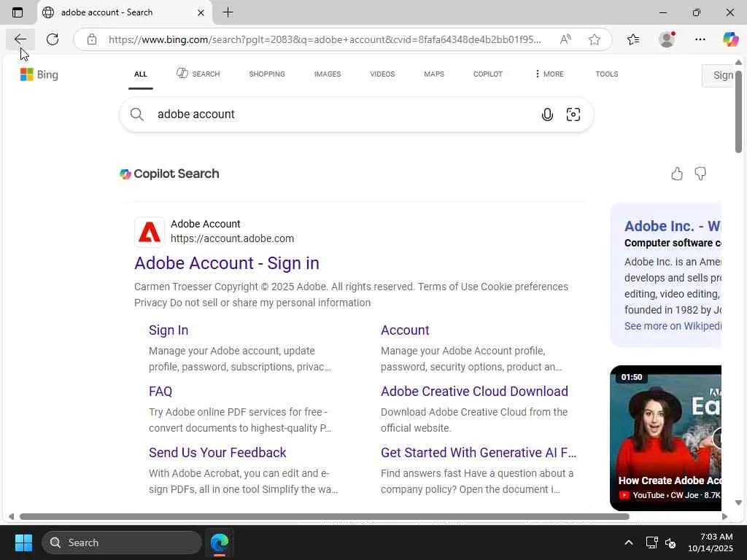Switch to the VIDEOS tab

pos(382,74)
